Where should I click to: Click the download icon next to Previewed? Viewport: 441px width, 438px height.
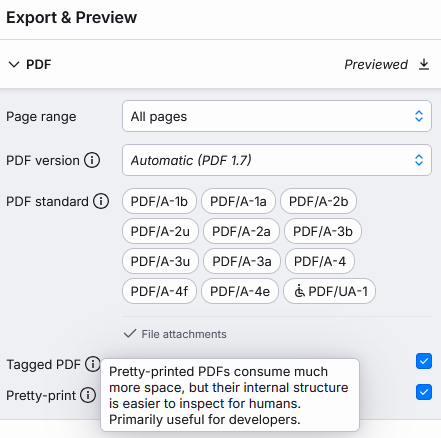pyautogui.click(x=424, y=64)
